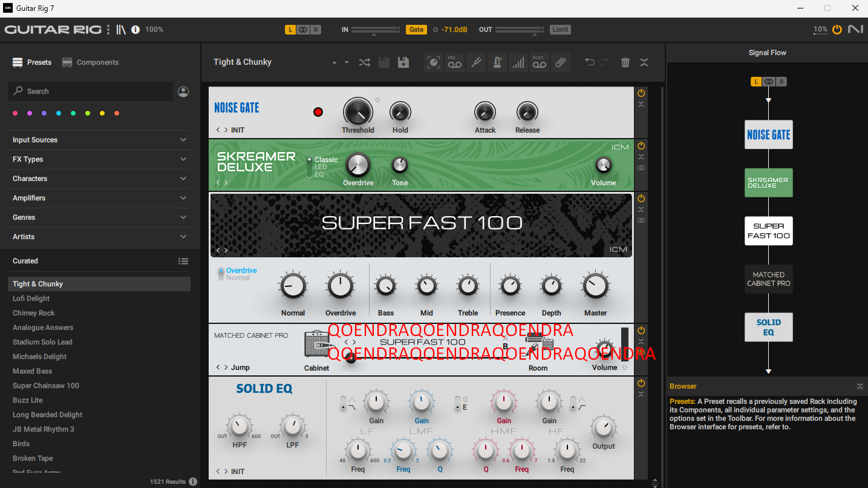Click the Save As New preset icon

(403, 62)
